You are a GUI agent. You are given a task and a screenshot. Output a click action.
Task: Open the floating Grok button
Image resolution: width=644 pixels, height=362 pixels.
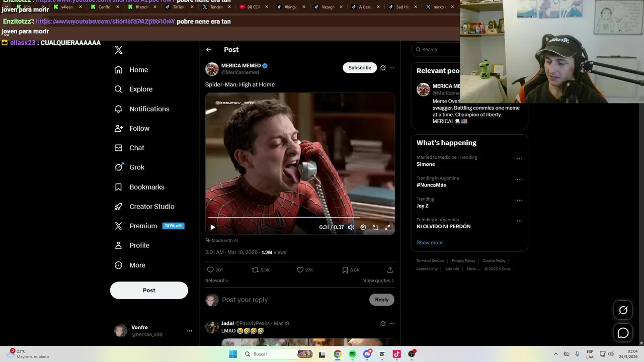(x=623, y=310)
